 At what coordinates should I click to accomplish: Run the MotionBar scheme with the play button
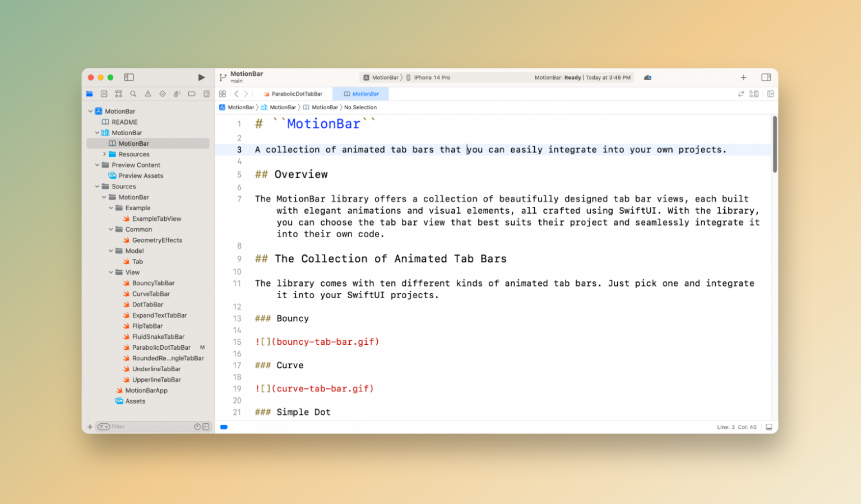point(201,77)
